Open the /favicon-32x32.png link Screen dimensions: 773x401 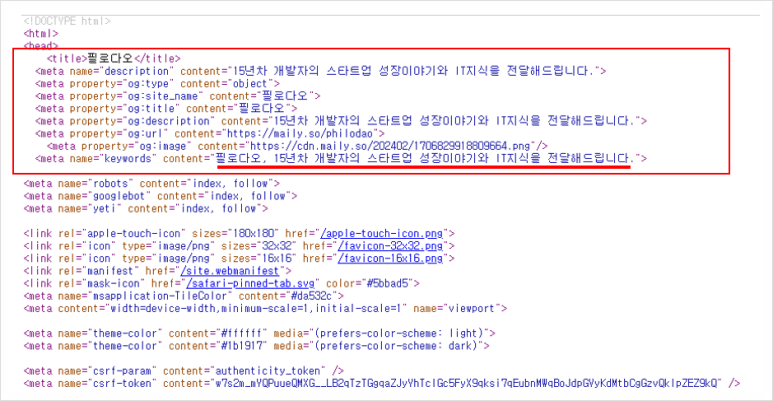pyautogui.click(x=390, y=246)
